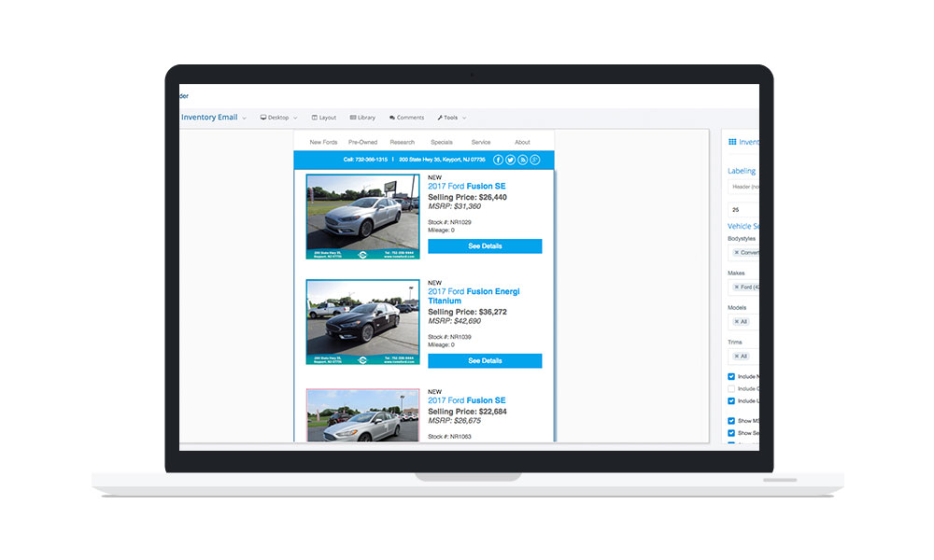The width and height of the screenshot is (934, 560).
Task: Open the Layout toolbar item
Action: pyautogui.click(x=324, y=118)
